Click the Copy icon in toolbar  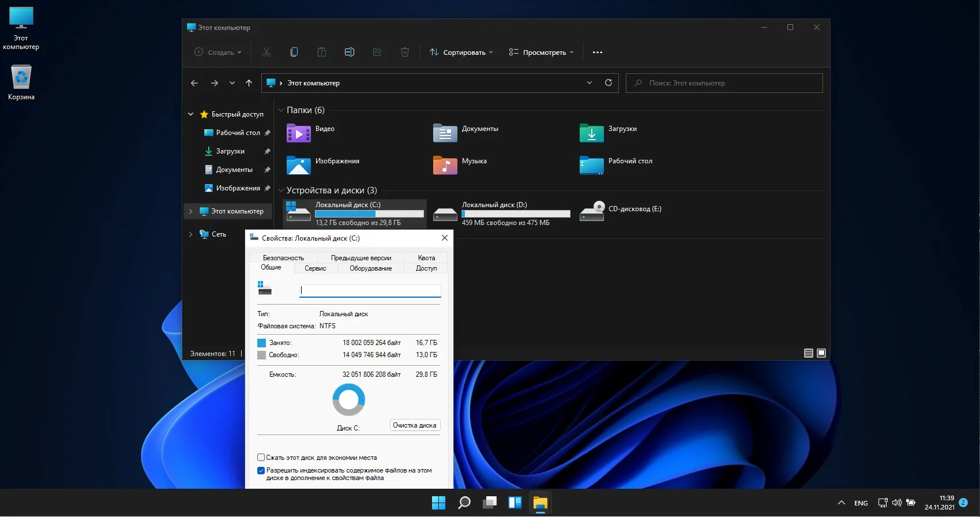coord(294,52)
